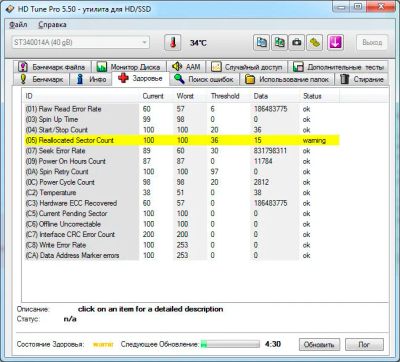Select the (0C) Power Cycle Count row
The image size is (400, 362).
pos(181,182)
